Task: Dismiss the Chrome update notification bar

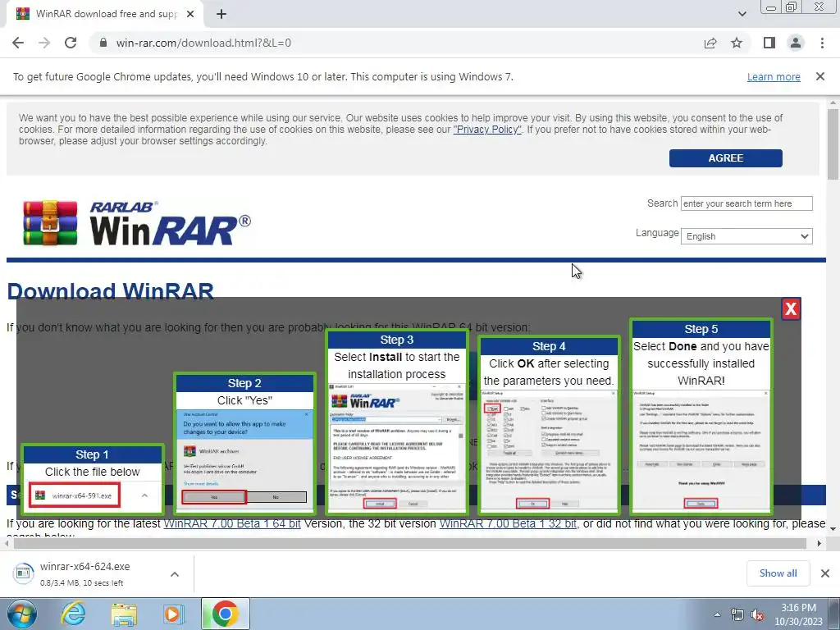Action: (x=819, y=76)
